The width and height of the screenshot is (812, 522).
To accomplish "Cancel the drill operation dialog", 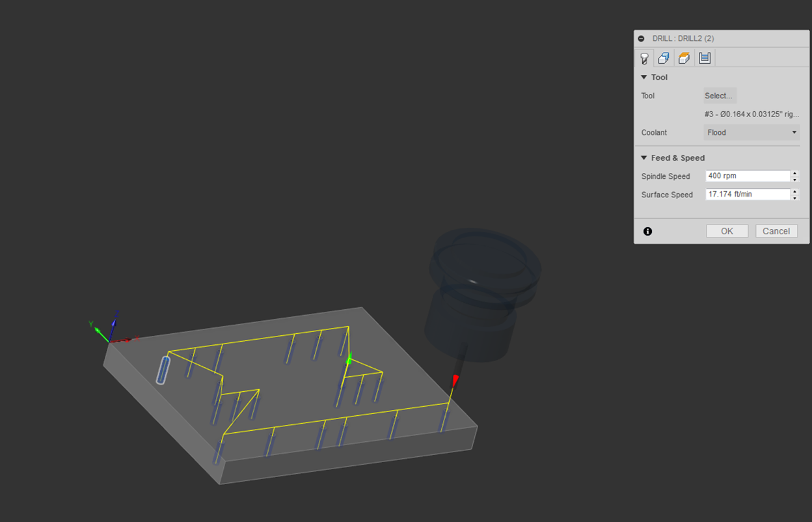I will coord(776,231).
